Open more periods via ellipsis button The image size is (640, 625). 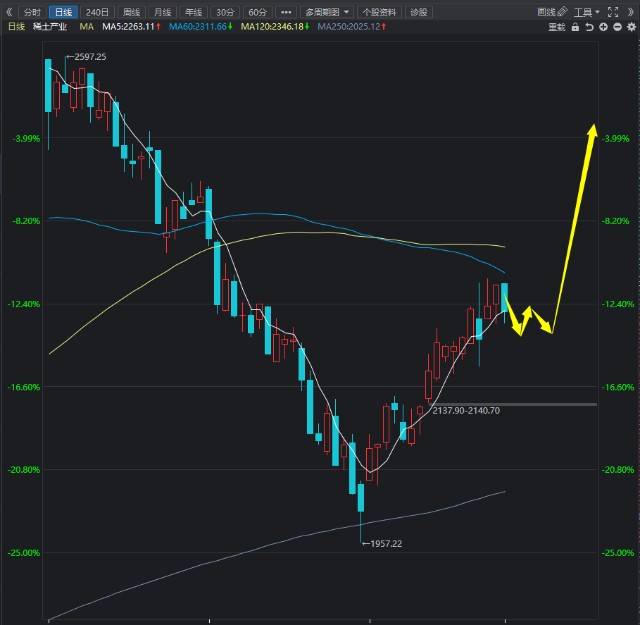(x=286, y=12)
